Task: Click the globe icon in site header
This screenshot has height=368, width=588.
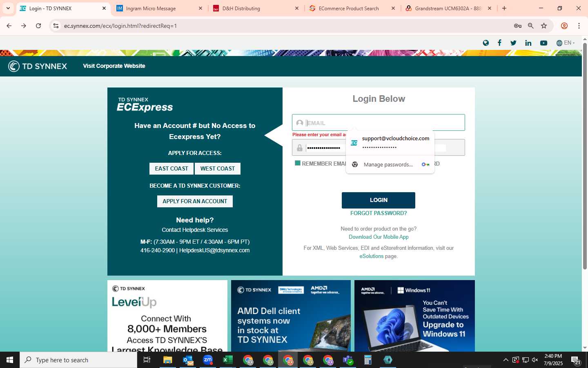Action: click(486, 43)
